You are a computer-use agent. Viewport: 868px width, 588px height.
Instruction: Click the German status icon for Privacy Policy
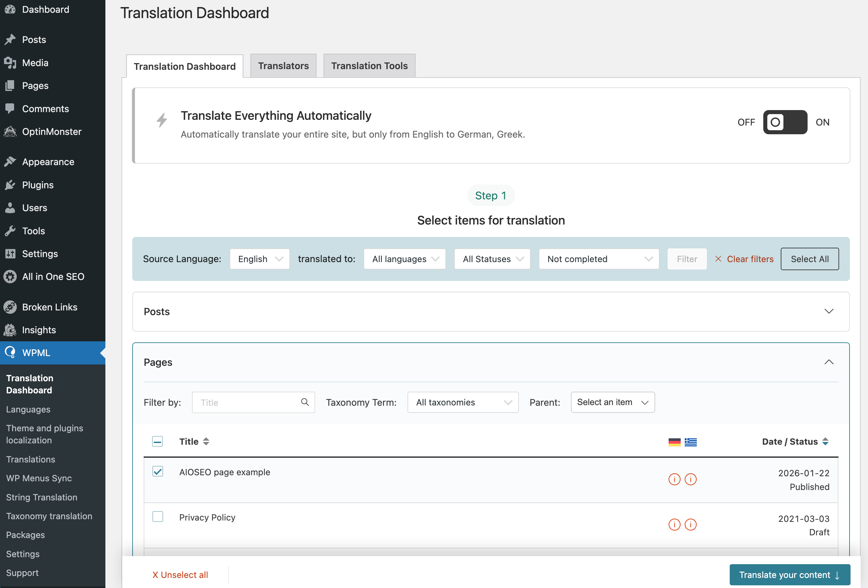[x=674, y=525]
